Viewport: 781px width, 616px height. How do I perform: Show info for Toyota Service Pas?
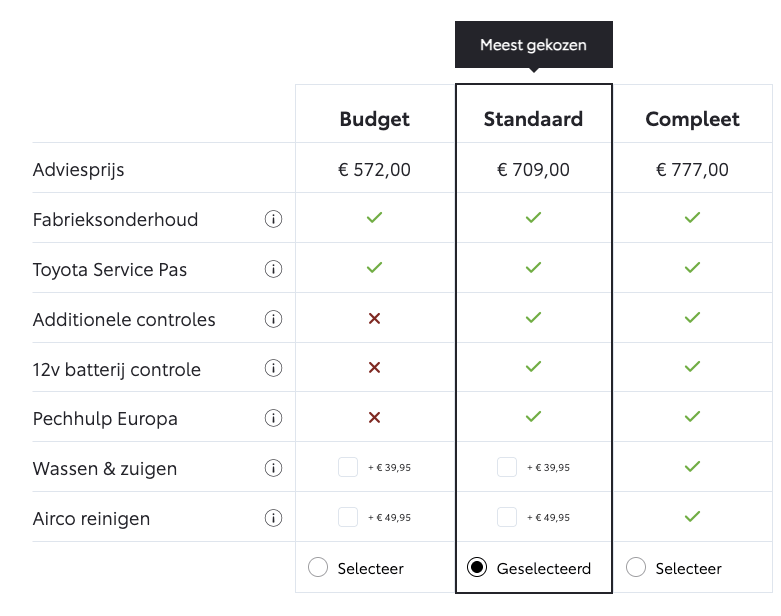[273, 269]
